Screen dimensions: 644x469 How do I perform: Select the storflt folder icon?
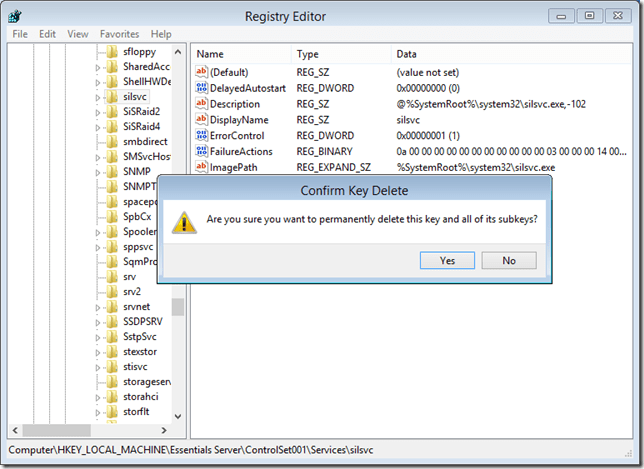[x=112, y=412]
